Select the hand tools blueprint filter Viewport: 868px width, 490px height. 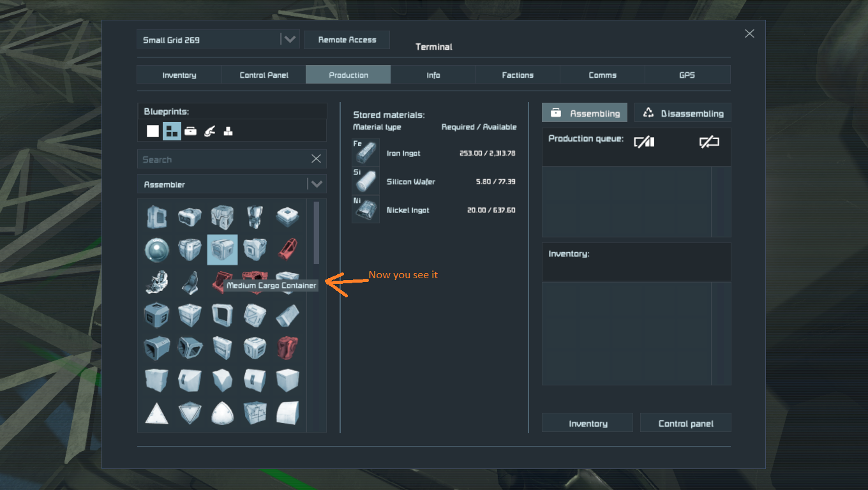(x=209, y=131)
